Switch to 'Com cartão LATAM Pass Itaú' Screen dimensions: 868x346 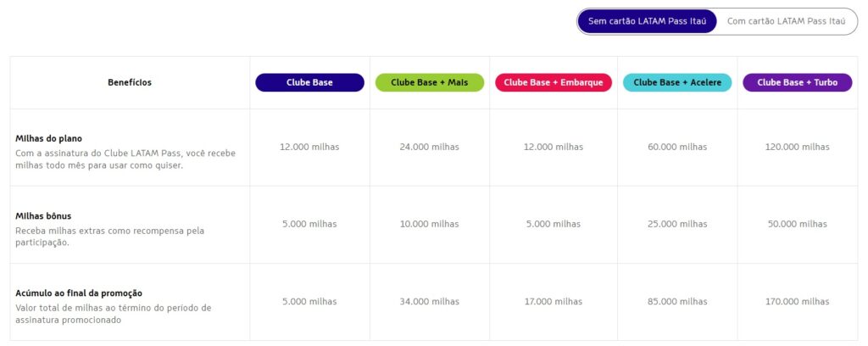pyautogui.click(x=787, y=21)
